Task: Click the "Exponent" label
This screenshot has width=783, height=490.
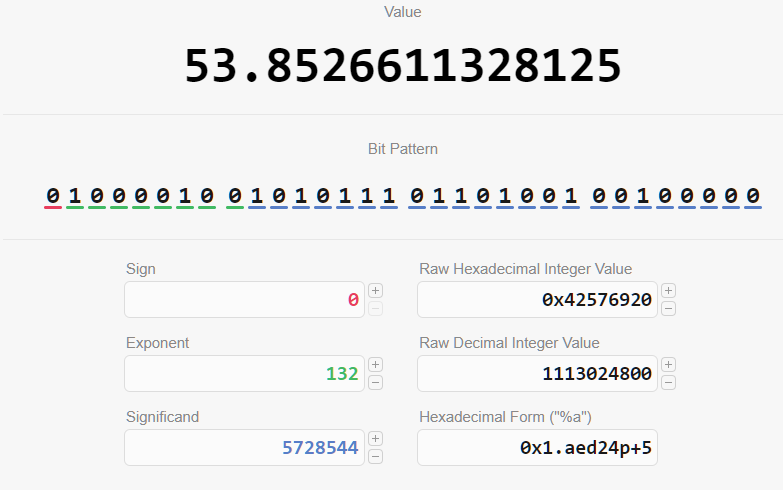Action: click(x=157, y=343)
